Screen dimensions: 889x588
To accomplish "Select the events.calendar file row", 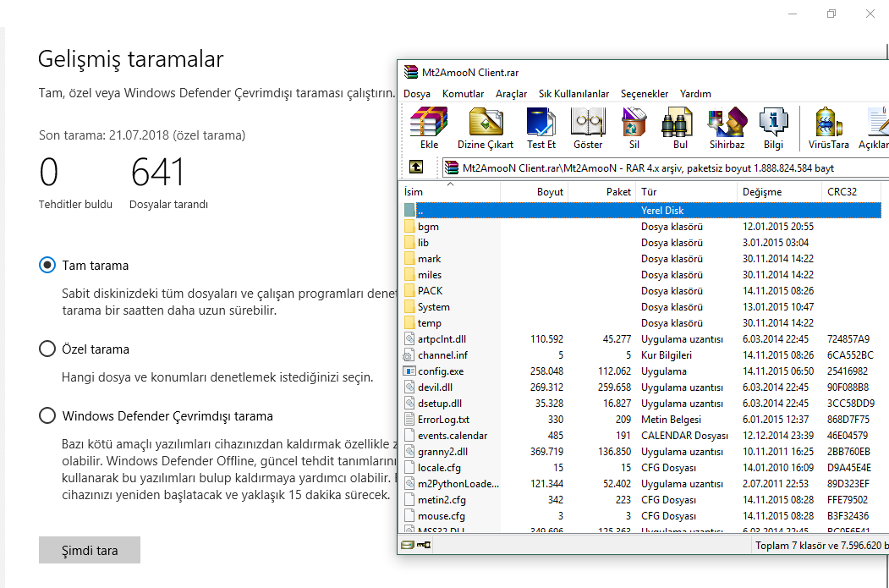I will pyautogui.click(x=642, y=436).
